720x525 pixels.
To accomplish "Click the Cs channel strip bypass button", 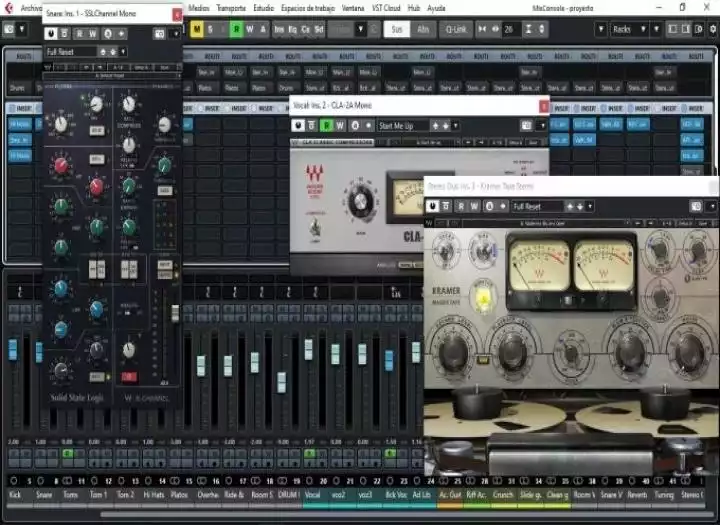I will (x=306, y=29).
